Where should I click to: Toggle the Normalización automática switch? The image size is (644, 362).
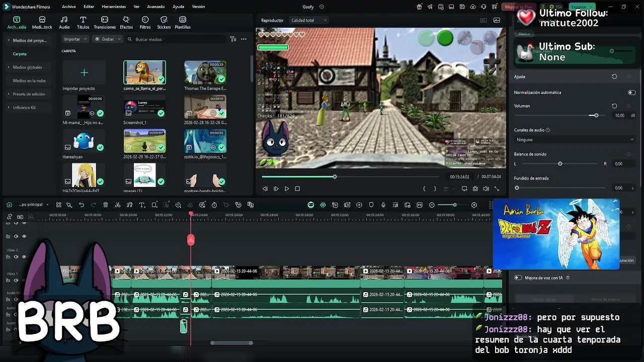(631, 93)
